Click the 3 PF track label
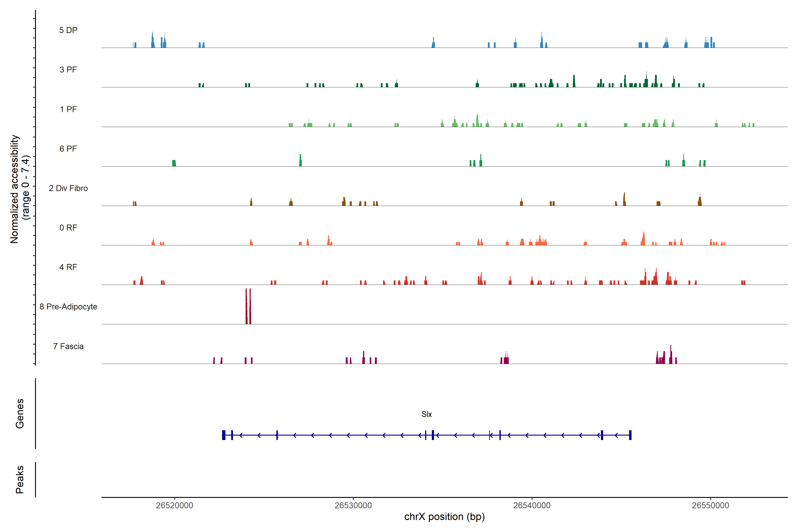The image size is (798, 532). tap(68, 70)
